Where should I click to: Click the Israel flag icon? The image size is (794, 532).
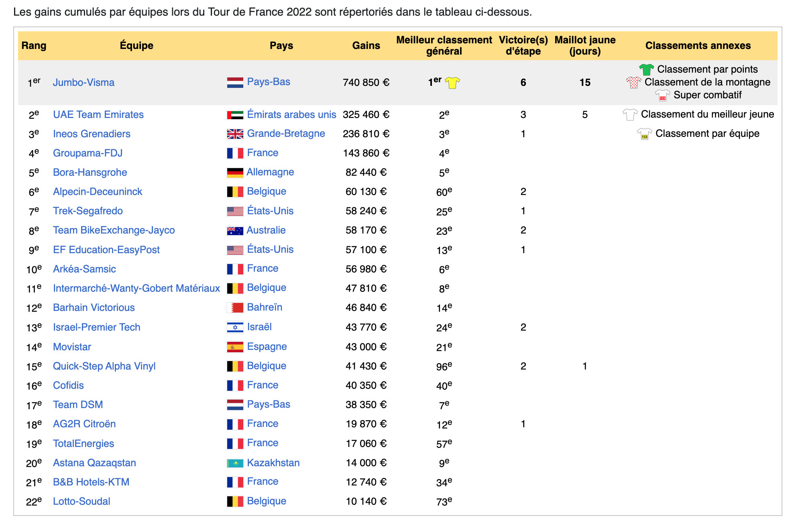coord(235,327)
